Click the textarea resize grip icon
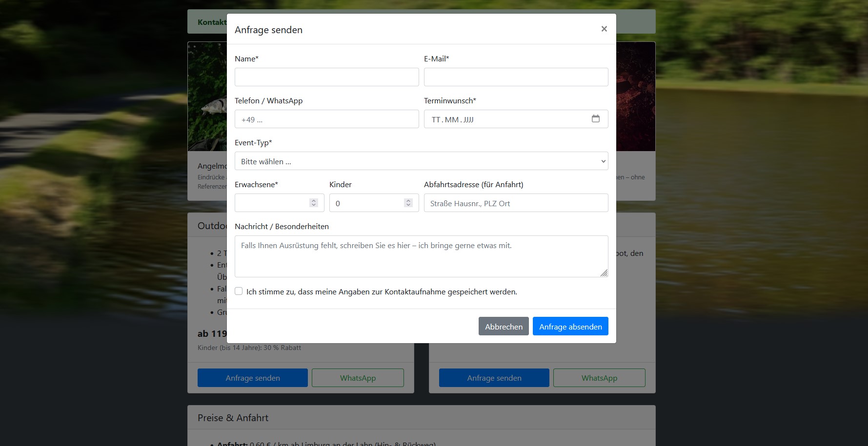 [604, 273]
